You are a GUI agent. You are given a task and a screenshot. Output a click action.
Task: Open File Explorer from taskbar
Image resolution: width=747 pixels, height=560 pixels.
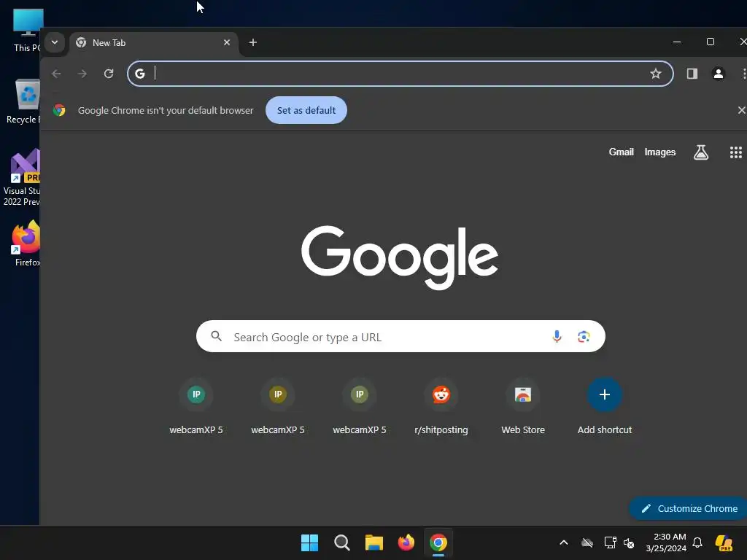374,542
